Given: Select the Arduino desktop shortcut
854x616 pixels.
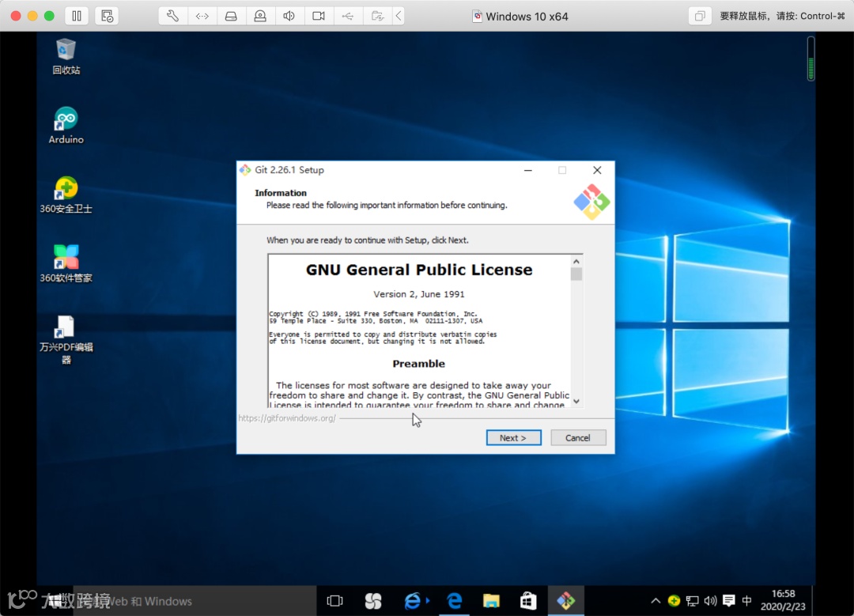Looking at the screenshot, I should click(x=66, y=125).
